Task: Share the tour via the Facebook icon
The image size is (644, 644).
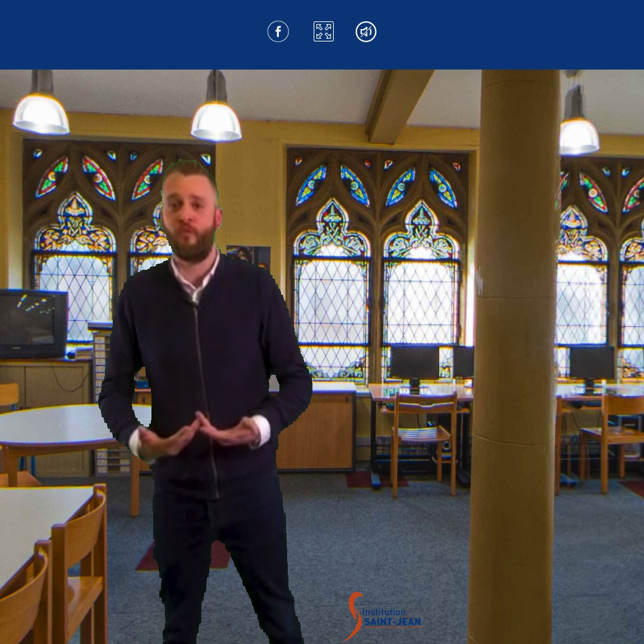Action: [278, 31]
